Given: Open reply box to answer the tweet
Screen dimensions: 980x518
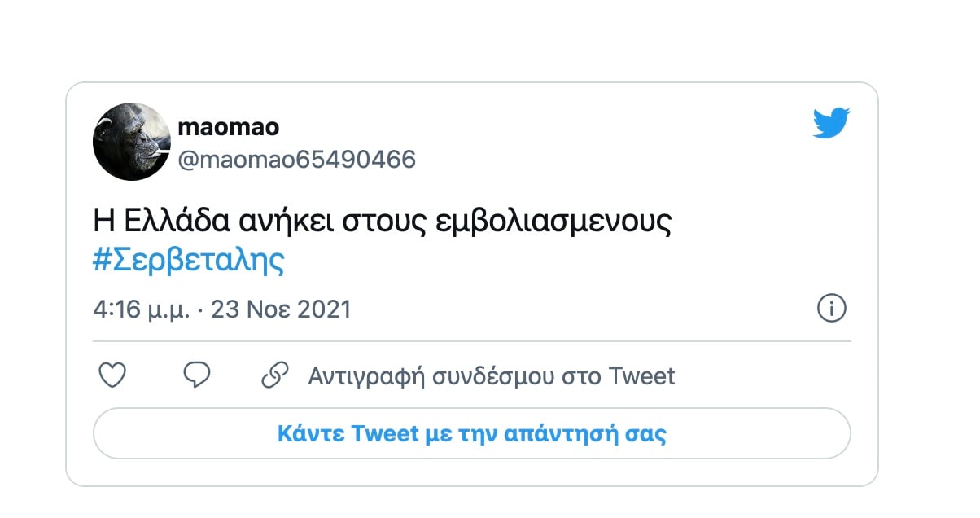Looking at the screenshot, I should (x=472, y=433).
